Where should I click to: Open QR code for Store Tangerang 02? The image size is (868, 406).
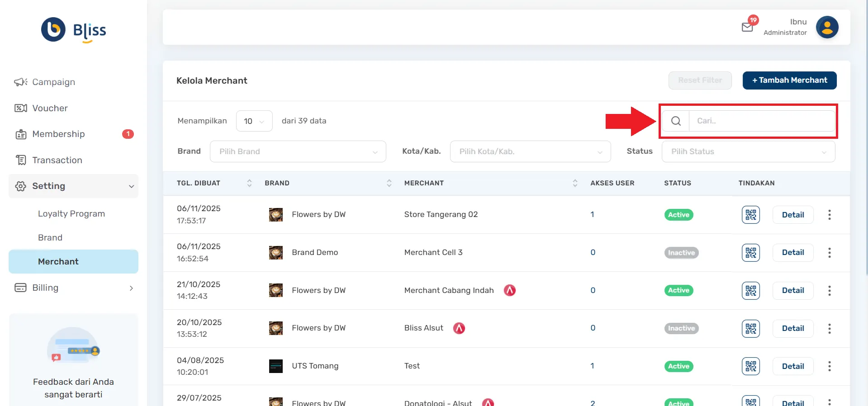pos(750,215)
